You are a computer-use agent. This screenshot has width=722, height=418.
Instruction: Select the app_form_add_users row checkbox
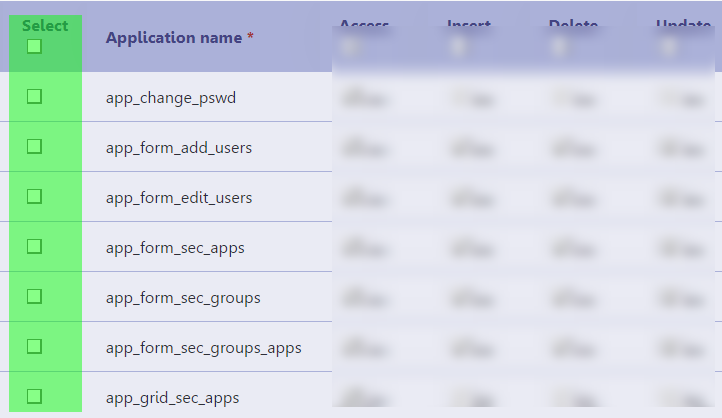tap(34, 146)
